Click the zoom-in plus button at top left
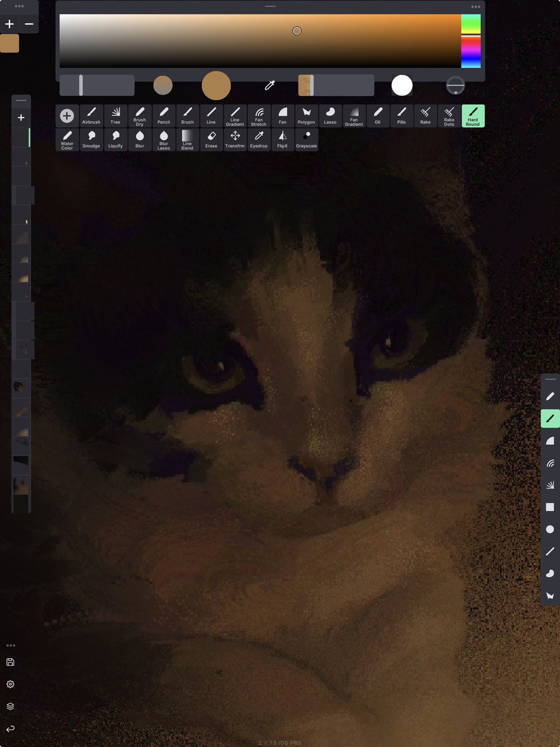The height and width of the screenshot is (747, 560). tap(9, 24)
